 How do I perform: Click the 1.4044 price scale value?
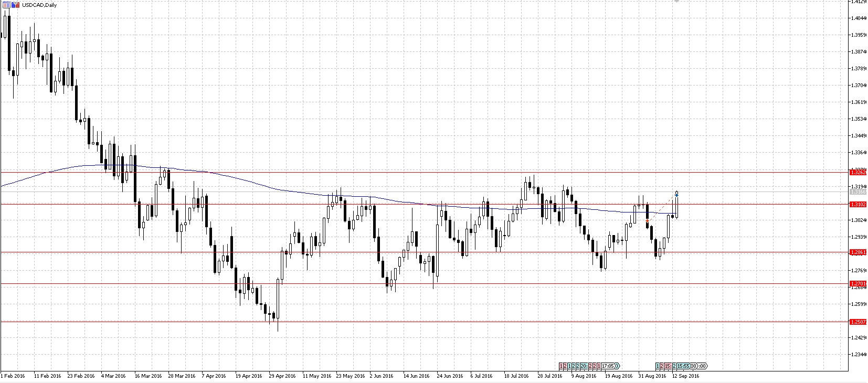[x=859, y=18]
